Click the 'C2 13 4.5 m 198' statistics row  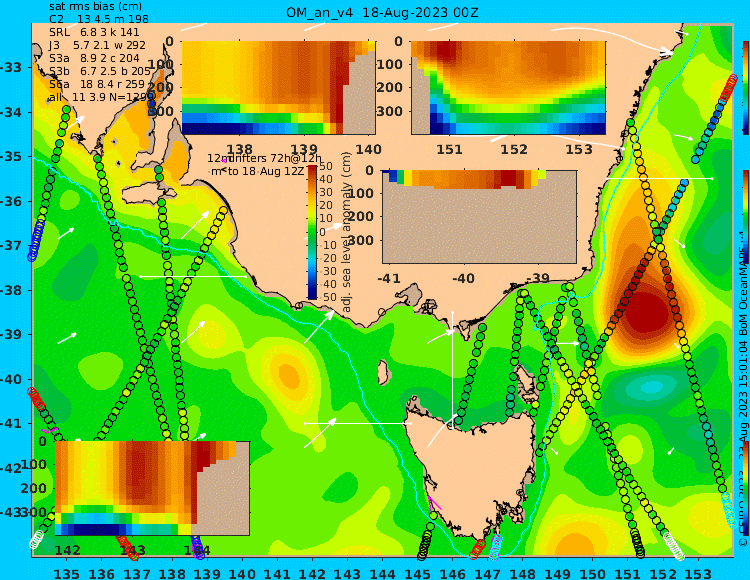click(99, 19)
